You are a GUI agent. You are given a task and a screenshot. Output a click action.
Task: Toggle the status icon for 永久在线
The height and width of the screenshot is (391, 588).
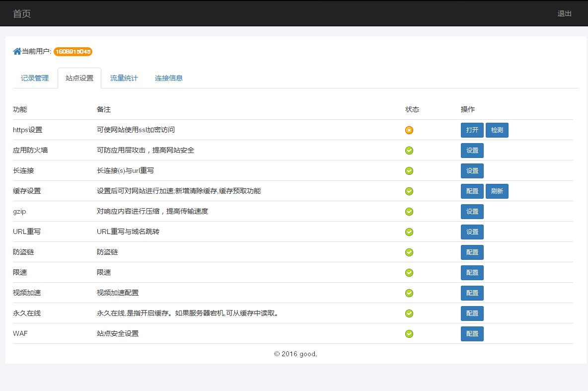[409, 313]
